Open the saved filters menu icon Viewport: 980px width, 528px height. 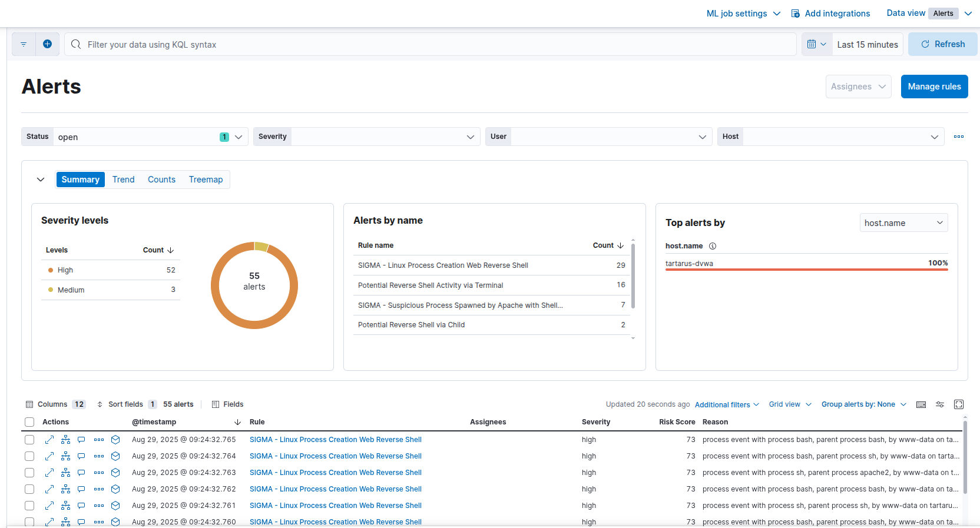click(x=24, y=44)
